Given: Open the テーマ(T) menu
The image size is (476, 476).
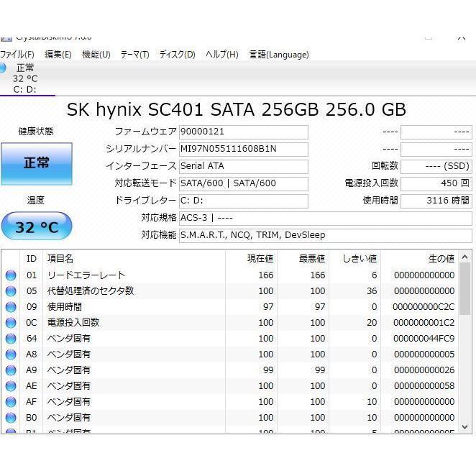Looking at the screenshot, I should 134,55.
